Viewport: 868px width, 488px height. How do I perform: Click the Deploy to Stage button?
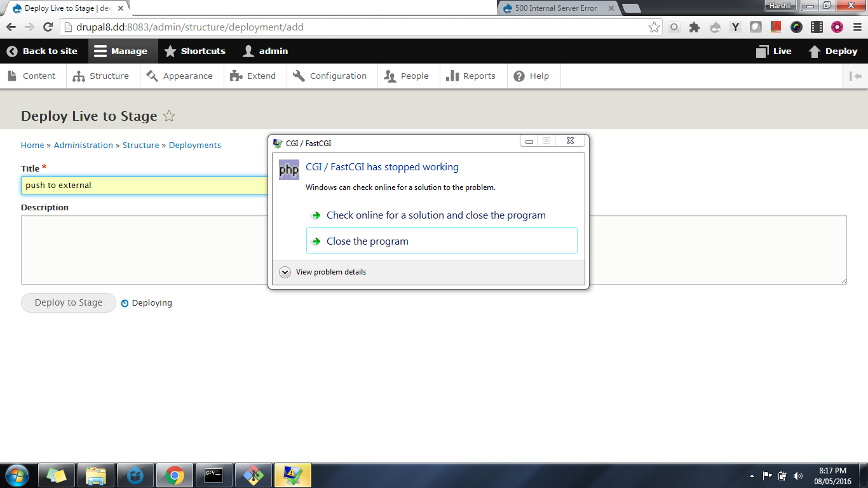point(69,302)
